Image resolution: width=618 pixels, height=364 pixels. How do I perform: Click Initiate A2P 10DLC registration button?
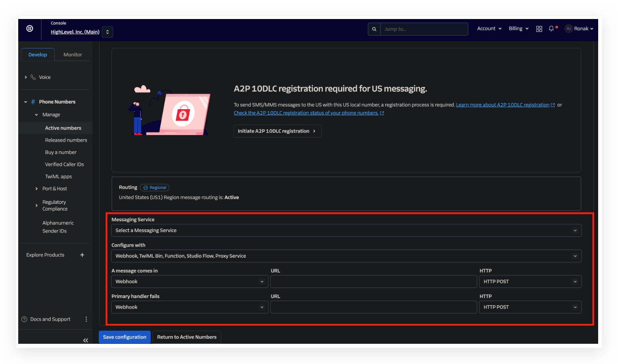click(277, 131)
